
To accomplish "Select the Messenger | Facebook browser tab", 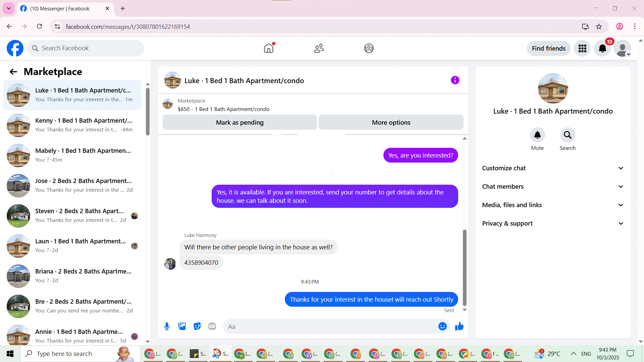I will pos(65,9).
